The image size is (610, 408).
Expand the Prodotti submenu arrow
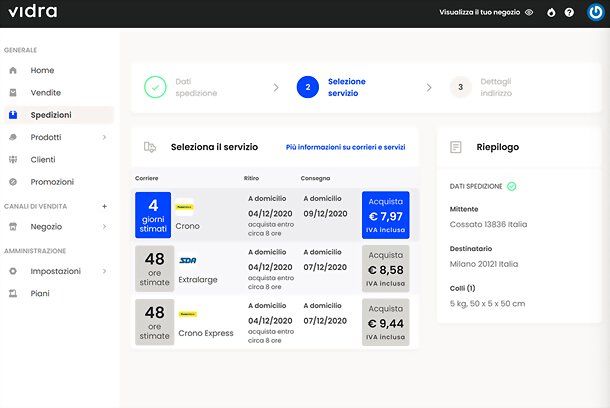[105, 137]
